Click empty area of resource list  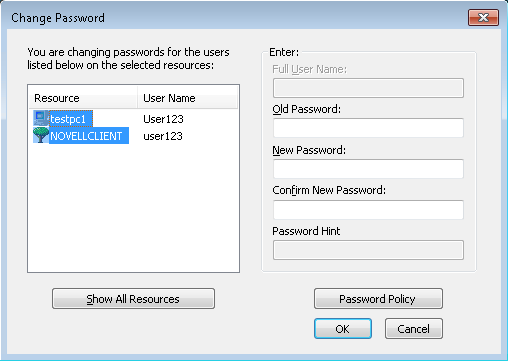[x=133, y=207]
